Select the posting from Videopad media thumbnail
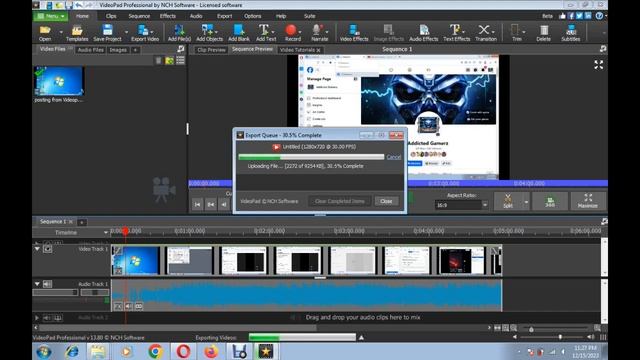Viewport: 640px width, 360px height. click(x=59, y=81)
